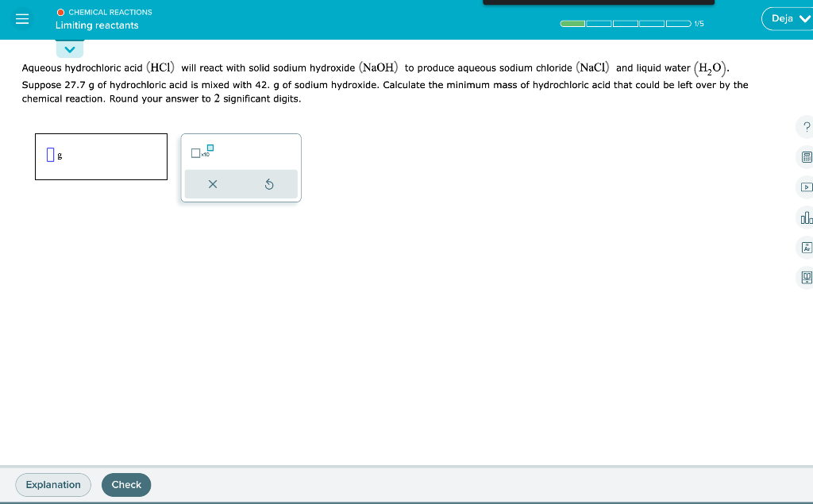
Task: Open the Ar periodic table resource
Action: (805, 248)
